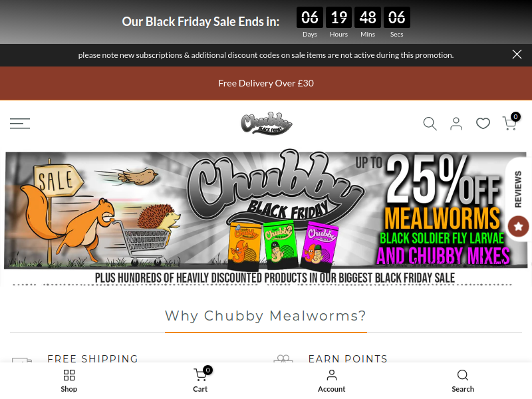Open the header shopping cart icon
532x399 pixels.
[x=510, y=123]
